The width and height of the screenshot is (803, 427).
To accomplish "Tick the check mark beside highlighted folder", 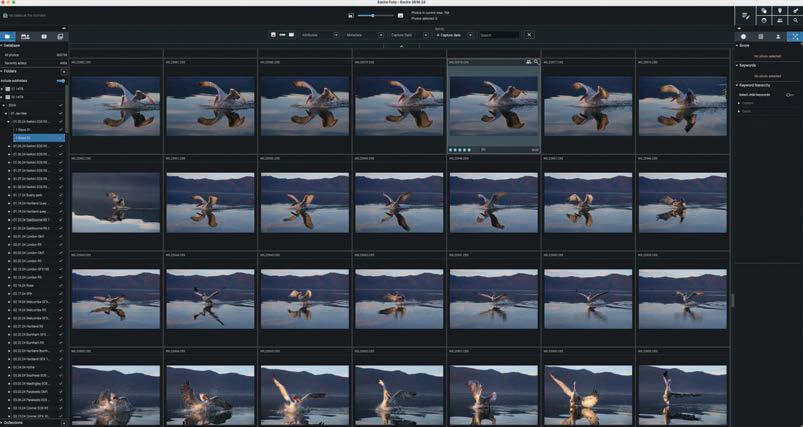I will (61, 137).
